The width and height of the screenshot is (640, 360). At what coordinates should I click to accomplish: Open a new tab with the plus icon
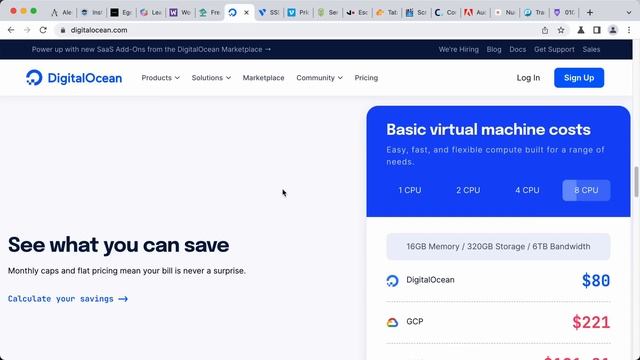click(589, 13)
